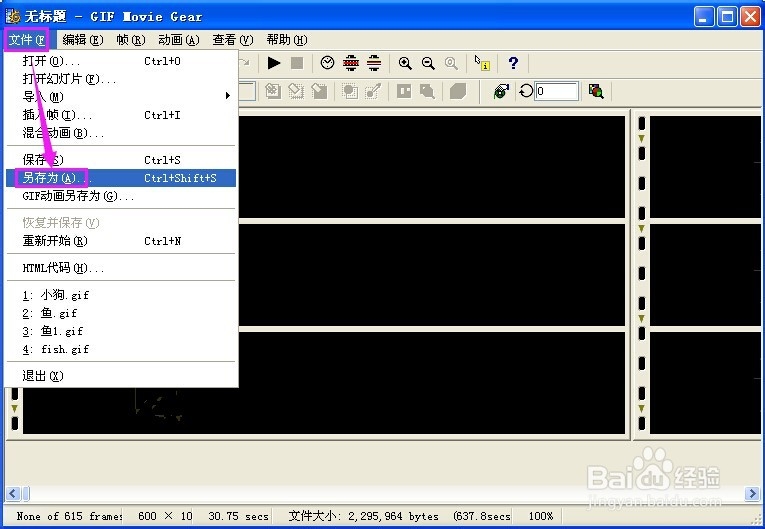The height and width of the screenshot is (529, 765).
Task: Play the animation preview
Action: pyautogui.click(x=274, y=63)
